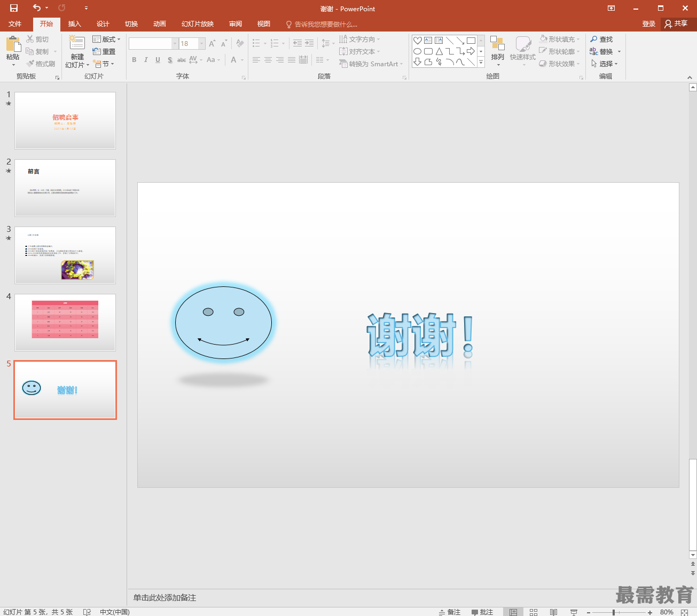Switch to the Slide Show (幻灯片放映) tab
This screenshot has width=697, height=616.
coord(198,24)
